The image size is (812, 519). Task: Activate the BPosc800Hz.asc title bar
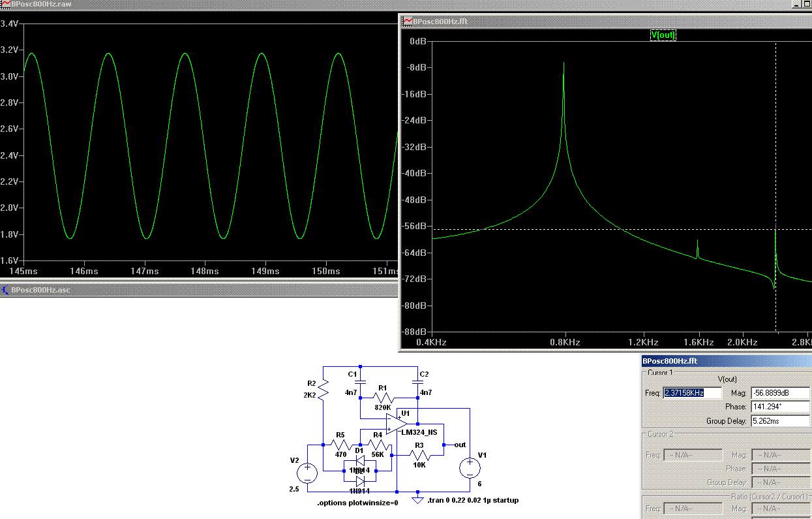click(196, 290)
